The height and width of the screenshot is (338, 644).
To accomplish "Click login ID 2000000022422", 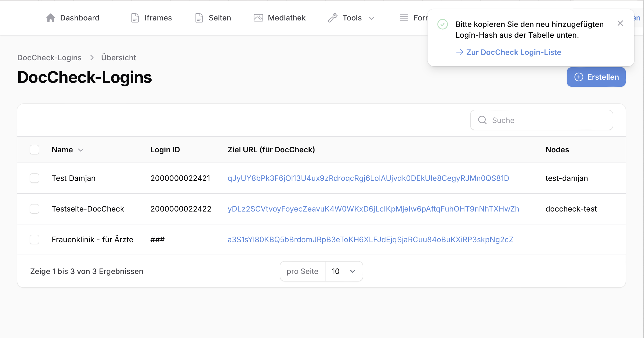I will tap(181, 209).
